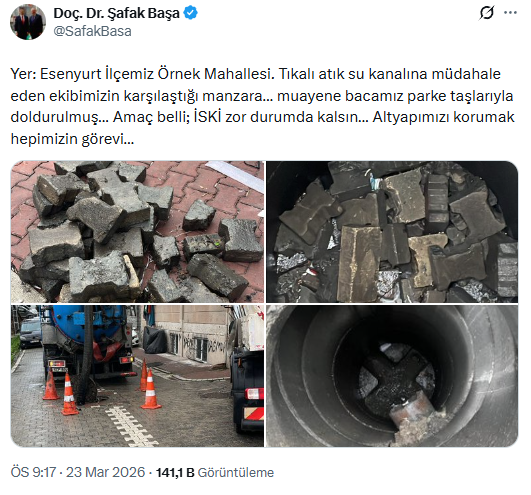This screenshot has height=495, width=531.
Task: View the photo of piled paving stones
Action: tap(137, 232)
